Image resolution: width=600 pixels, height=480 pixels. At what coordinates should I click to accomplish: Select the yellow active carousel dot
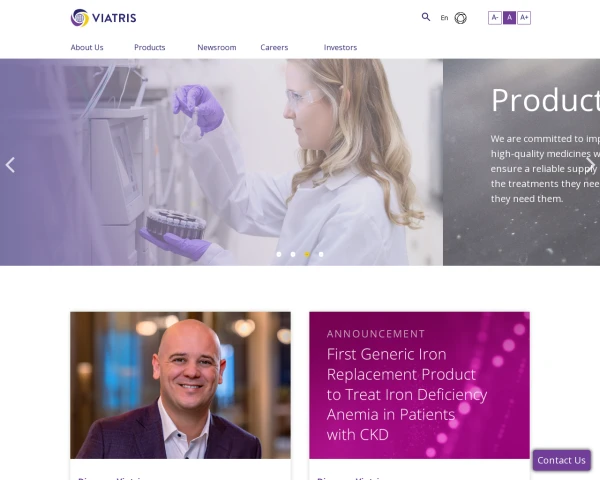(307, 254)
